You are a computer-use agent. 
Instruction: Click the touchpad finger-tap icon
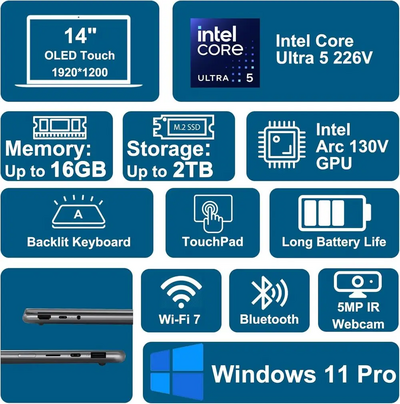(x=213, y=214)
